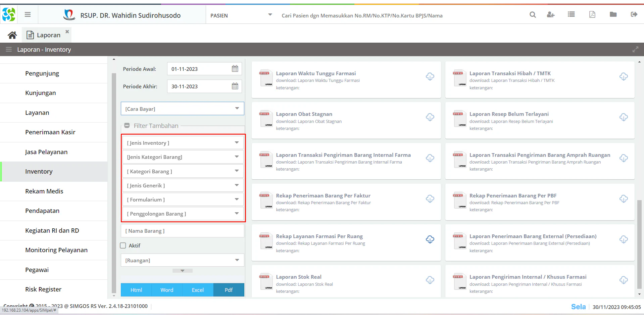Screen dimensions: 644x315
Task: Select Risk Register in the report menu
Action: tap(54, 289)
